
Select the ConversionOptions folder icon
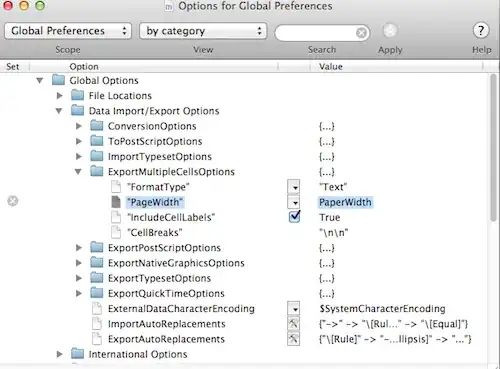pyautogui.click(x=97, y=126)
